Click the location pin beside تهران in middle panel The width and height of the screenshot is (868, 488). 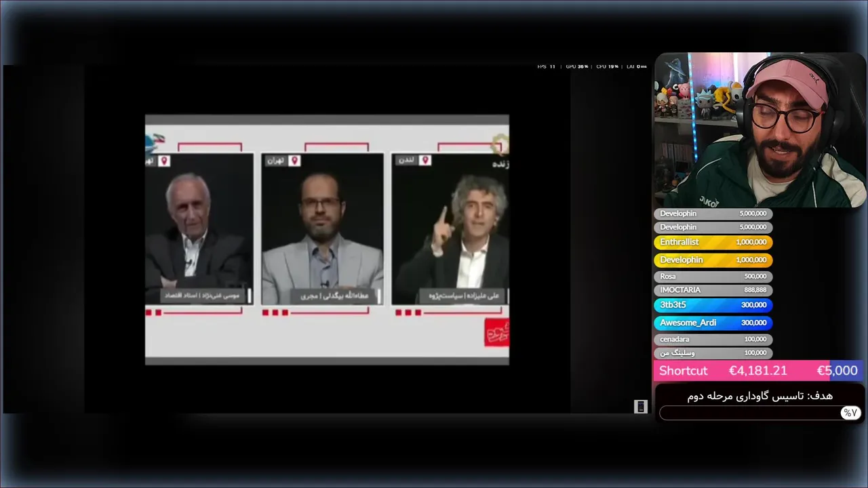(x=294, y=161)
